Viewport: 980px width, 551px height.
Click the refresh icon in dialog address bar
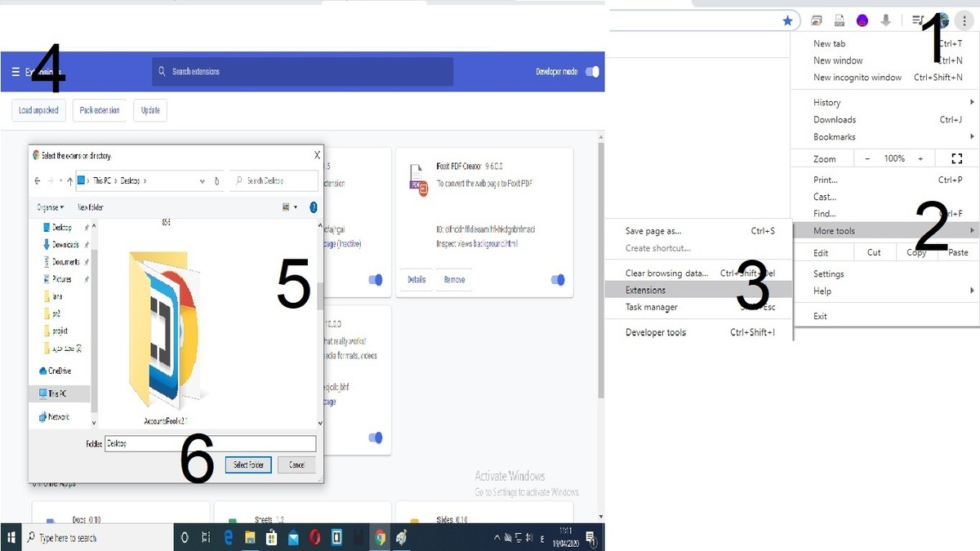tap(216, 180)
